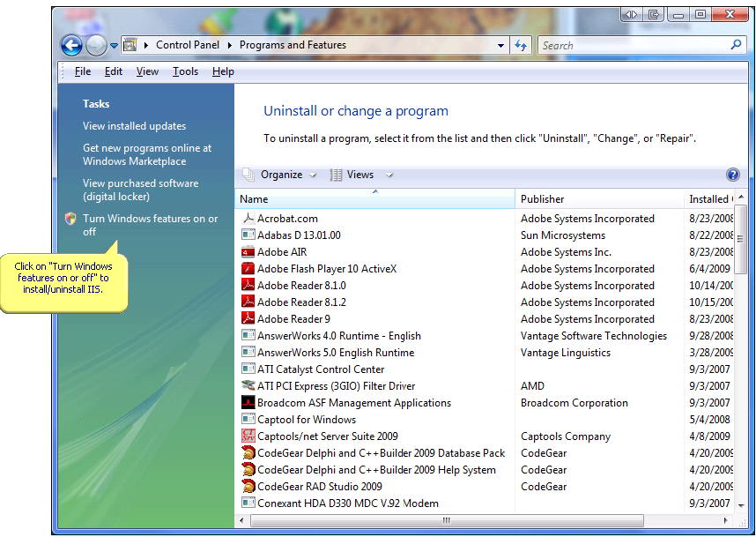Open the View menu
This screenshot has height=537, width=756.
(x=146, y=71)
